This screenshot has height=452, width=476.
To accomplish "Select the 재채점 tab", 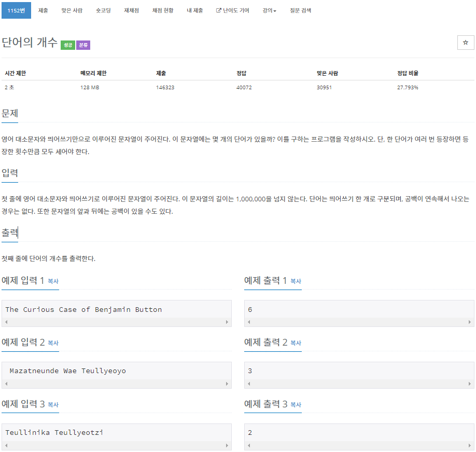I will coord(130,10).
